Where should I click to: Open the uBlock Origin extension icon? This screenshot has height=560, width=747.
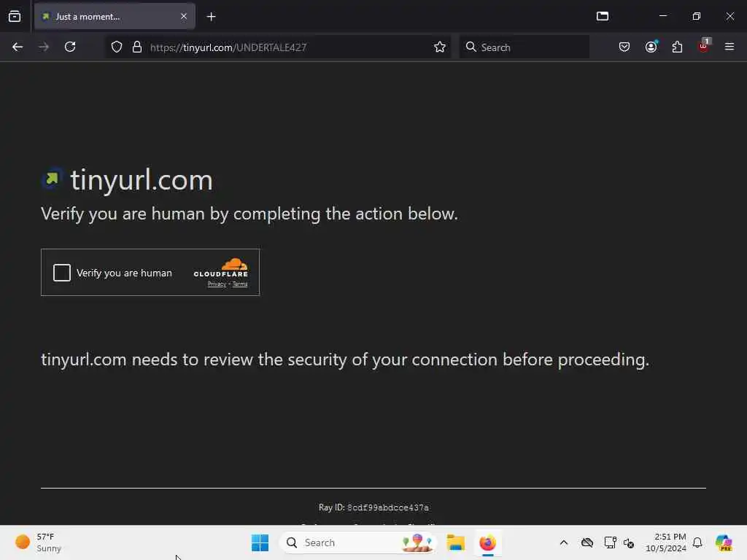coord(704,46)
